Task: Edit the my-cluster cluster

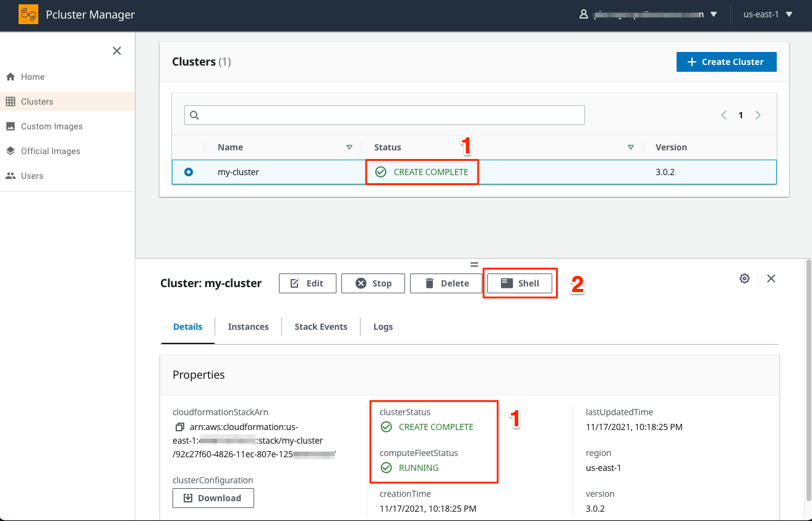Action: pos(307,283)
